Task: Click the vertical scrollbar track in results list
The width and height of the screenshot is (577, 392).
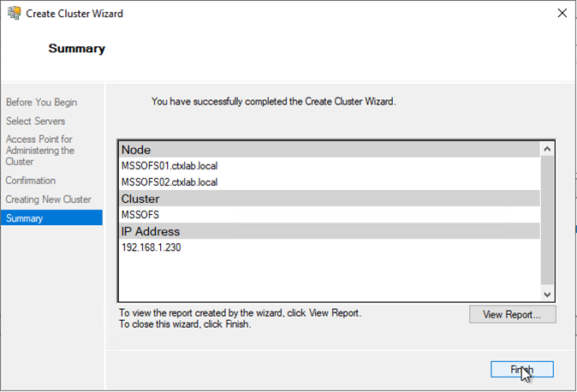Action: coord(548,223)
